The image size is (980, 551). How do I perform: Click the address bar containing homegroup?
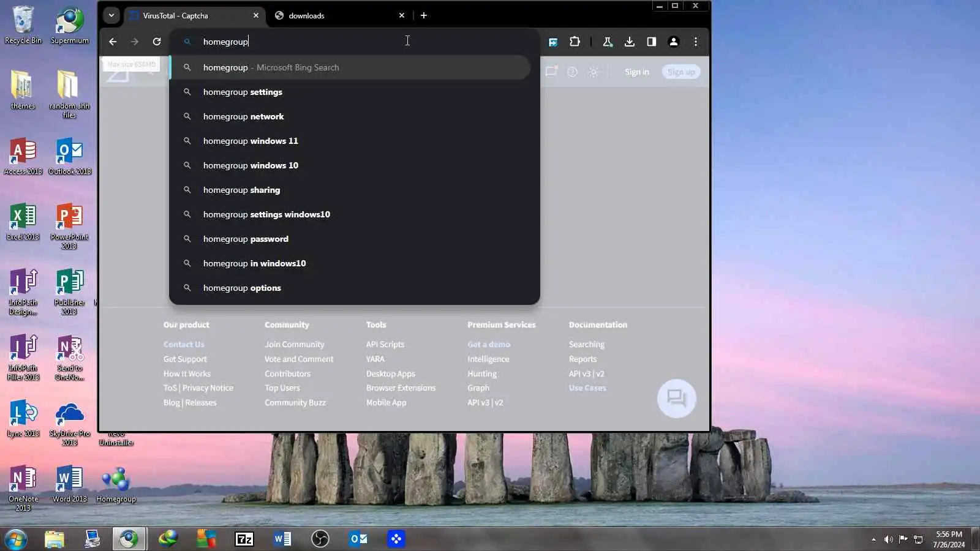(354, 42)
